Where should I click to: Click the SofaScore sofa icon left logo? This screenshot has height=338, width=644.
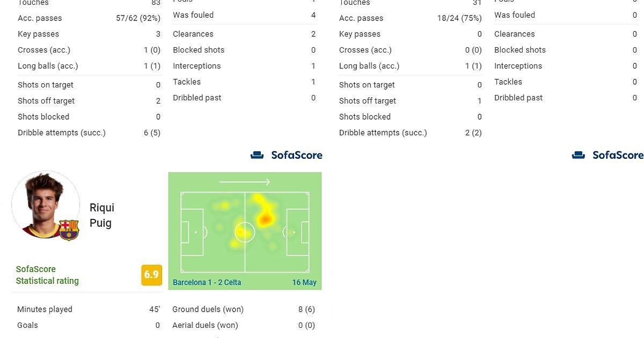point(257,155)
